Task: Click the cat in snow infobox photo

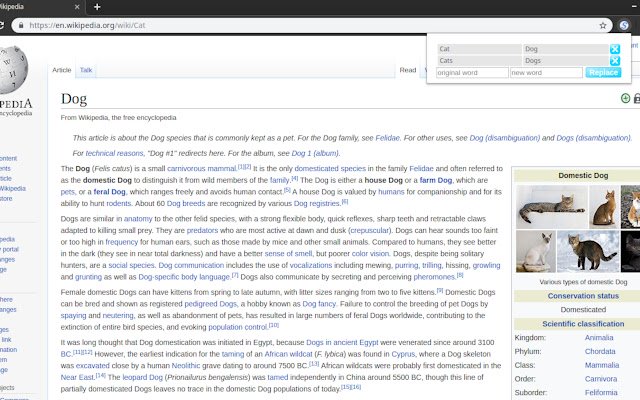Action: [x=588, y=251]
